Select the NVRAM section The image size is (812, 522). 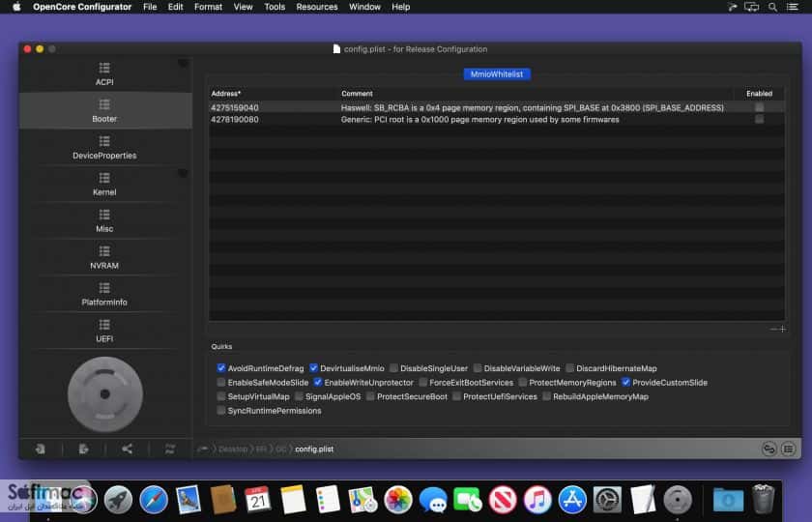104,258
